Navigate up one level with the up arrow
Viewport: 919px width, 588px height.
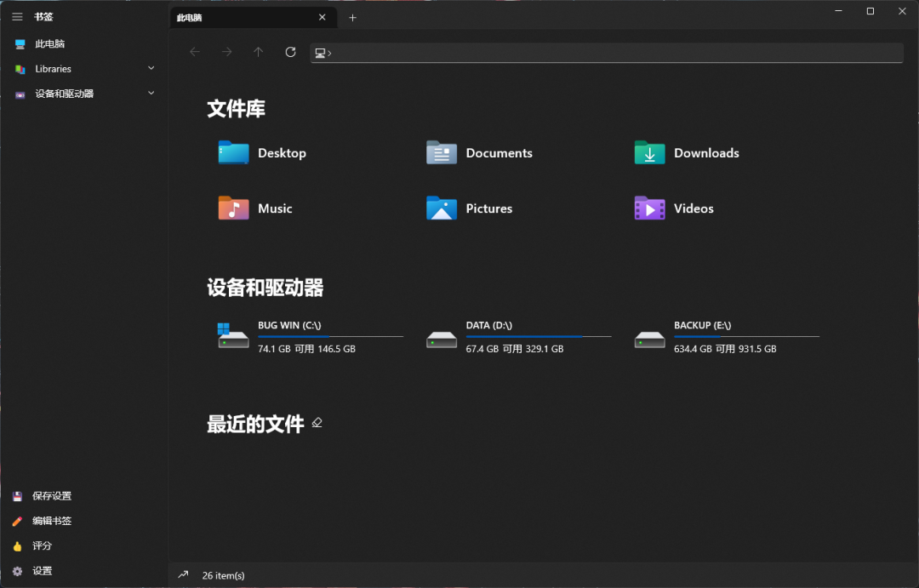[x=258, y=52]
